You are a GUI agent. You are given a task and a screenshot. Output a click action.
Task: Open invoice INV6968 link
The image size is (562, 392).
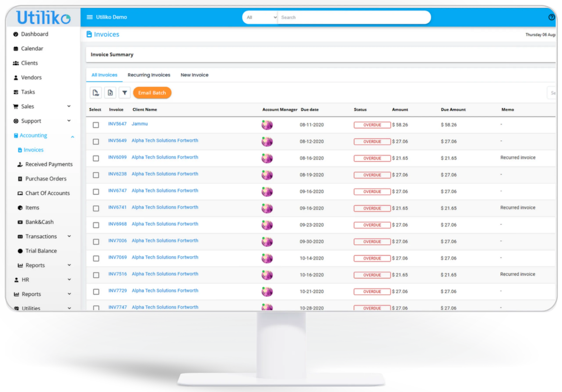pyautogui.click(x=117, y=224)
